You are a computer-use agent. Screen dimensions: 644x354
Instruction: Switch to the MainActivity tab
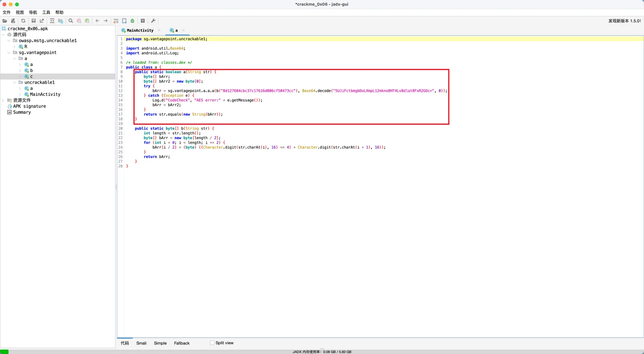pyautogui.click(x=140, y=31)
